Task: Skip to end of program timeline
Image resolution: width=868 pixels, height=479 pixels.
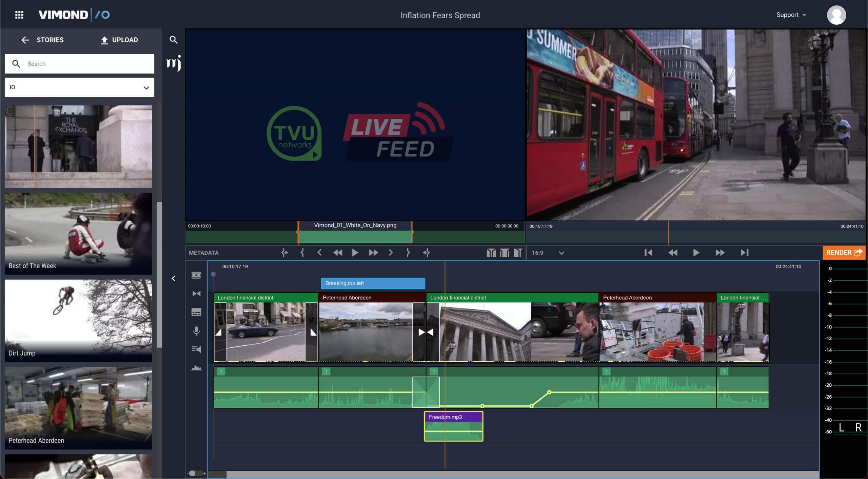Action: pyautogui.click(x=745, y=253)
